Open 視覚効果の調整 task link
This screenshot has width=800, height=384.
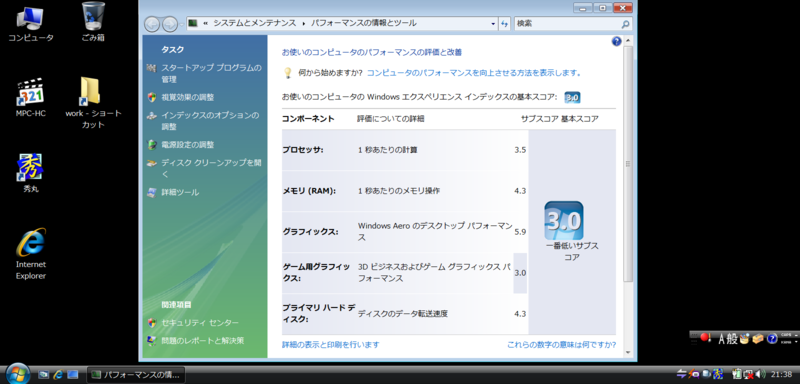[187, 97]
